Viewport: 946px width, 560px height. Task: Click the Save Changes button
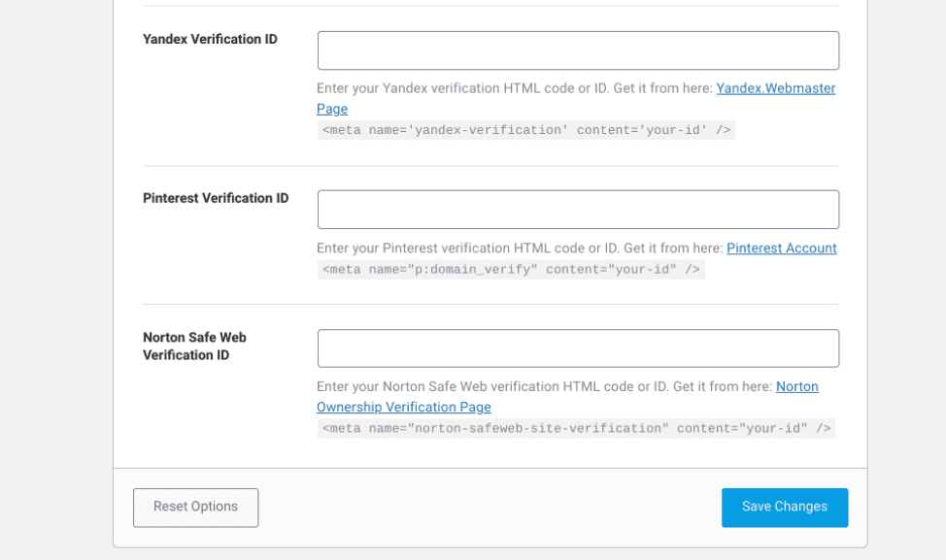pyautogui.click(x=784, y=507)
